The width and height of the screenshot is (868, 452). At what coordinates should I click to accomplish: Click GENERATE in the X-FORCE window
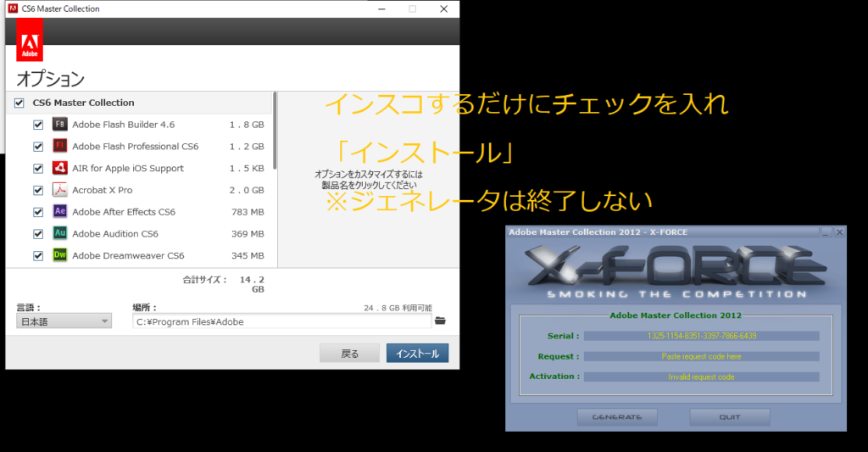617,417
